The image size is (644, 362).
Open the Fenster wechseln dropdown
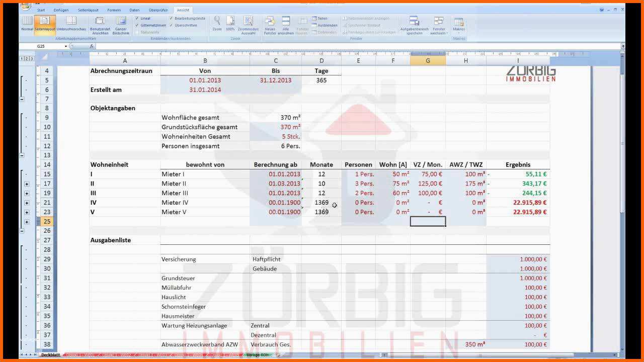tap(439, 24)
